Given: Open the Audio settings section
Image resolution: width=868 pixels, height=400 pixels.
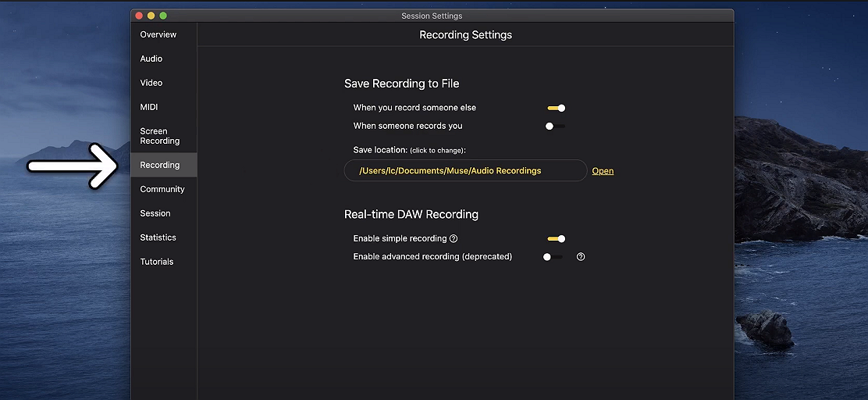Looking at the screenshot, I should 151,59.
